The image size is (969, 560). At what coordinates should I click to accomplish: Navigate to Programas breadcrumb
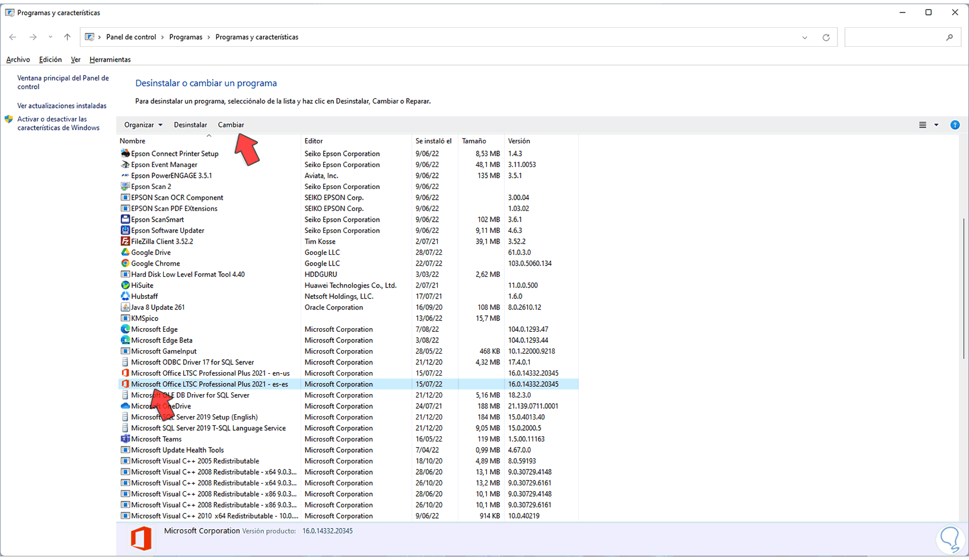(x=186, y=37)
